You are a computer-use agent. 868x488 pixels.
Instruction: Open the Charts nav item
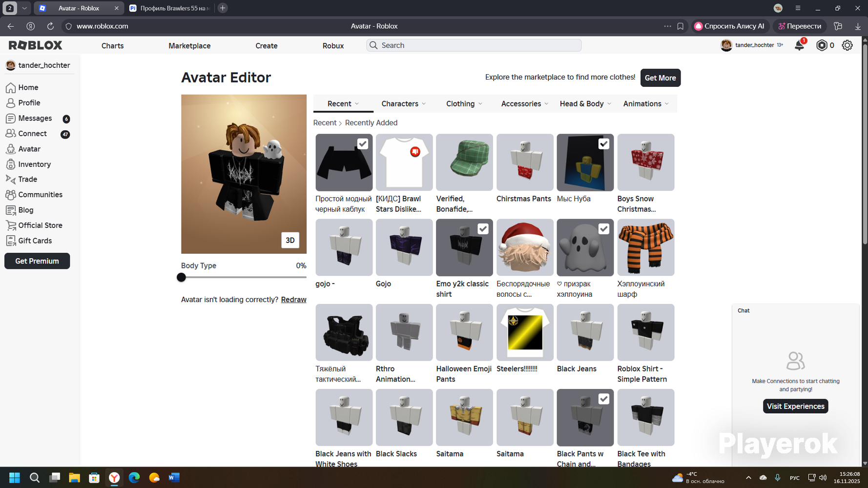click(x=112, y=46)
